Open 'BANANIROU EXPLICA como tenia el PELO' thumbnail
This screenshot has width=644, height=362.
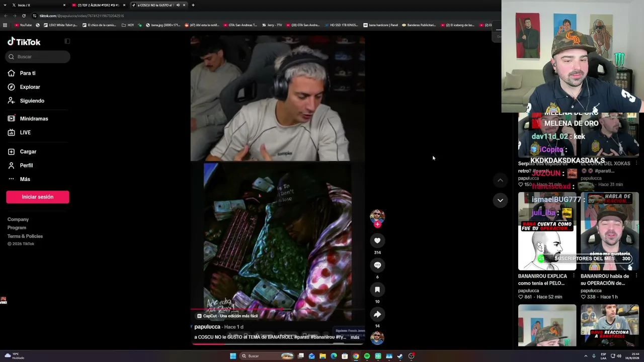click(x=547, y=231)
